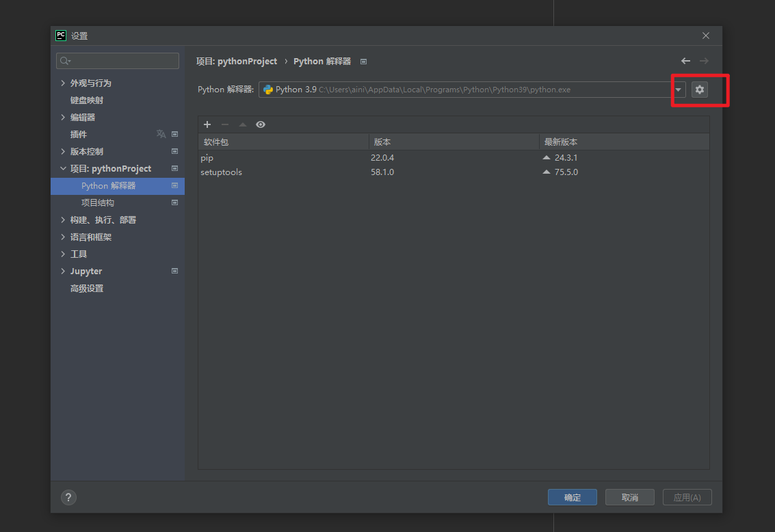Navigate forward with the right arrow
Screen dimensions: 775x532
click(704, 61)
